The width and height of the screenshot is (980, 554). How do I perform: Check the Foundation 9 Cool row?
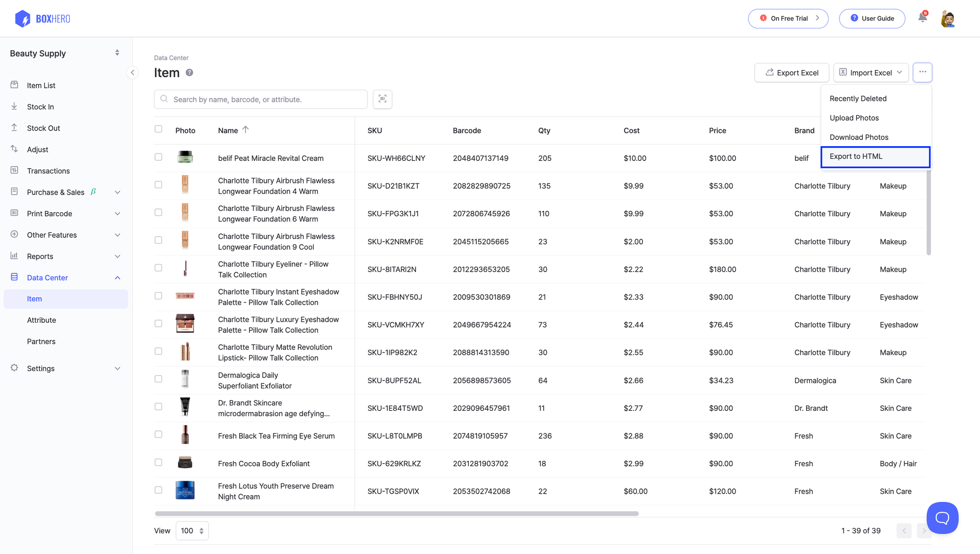pos(158,240)
